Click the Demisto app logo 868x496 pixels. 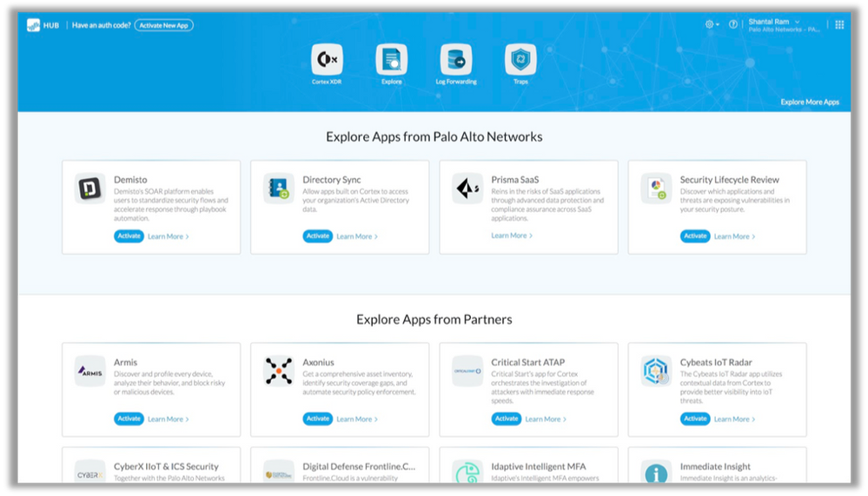coord(89,188)
